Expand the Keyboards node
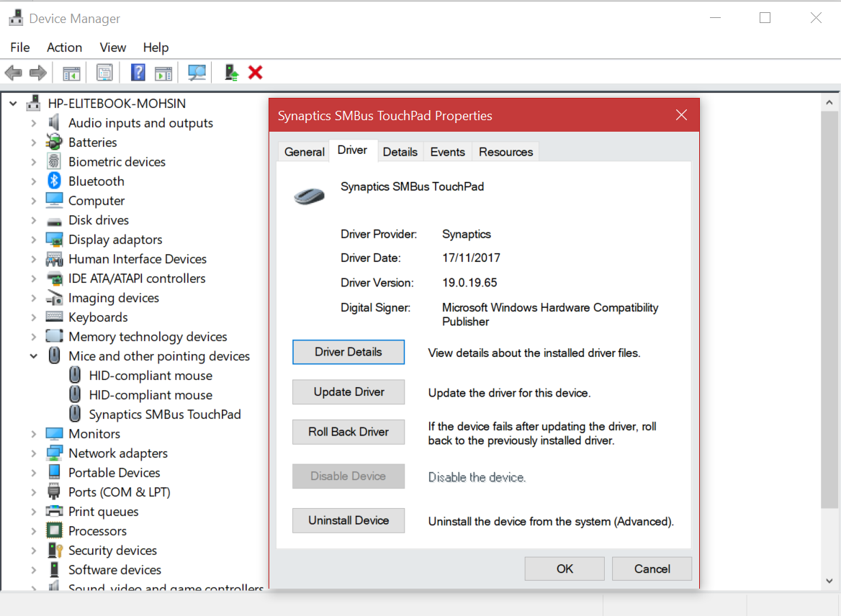This screenshot has width=841, height=616. [x=34, y=317]
